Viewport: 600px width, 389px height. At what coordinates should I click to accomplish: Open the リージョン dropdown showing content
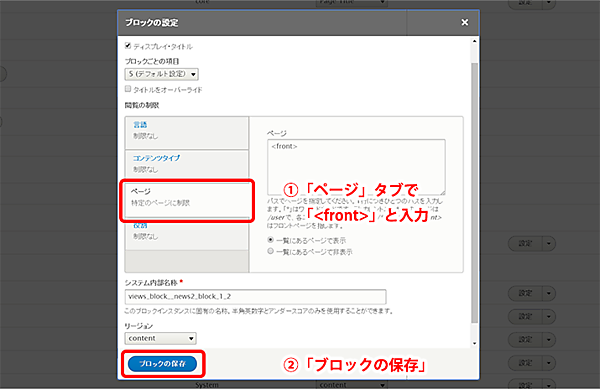pos(160,339)
